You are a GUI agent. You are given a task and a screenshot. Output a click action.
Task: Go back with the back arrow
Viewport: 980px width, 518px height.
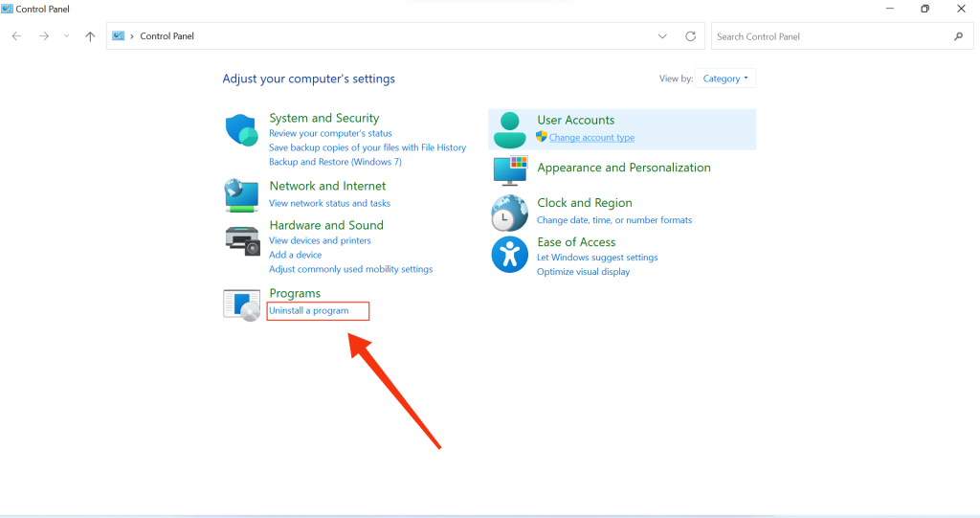[17, 36]
